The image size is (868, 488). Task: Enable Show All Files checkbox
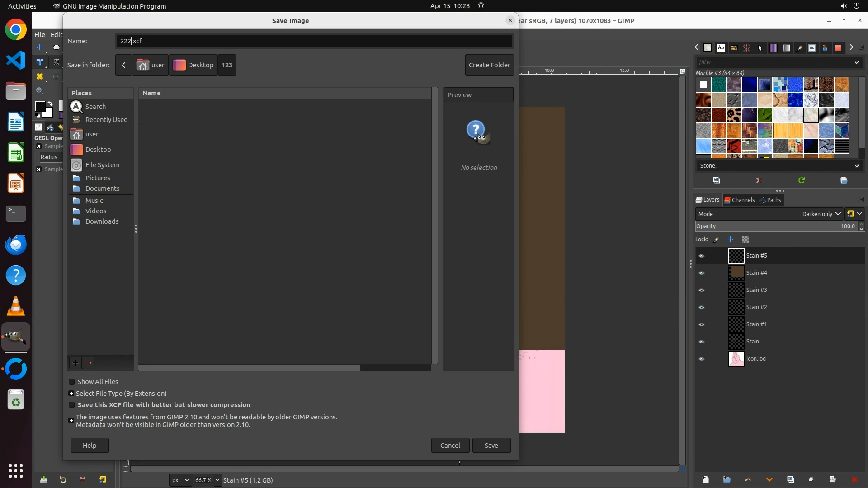[71, 382]
